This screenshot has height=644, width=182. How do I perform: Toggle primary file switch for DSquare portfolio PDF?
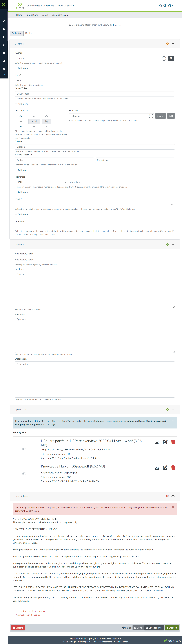[24, 449]
